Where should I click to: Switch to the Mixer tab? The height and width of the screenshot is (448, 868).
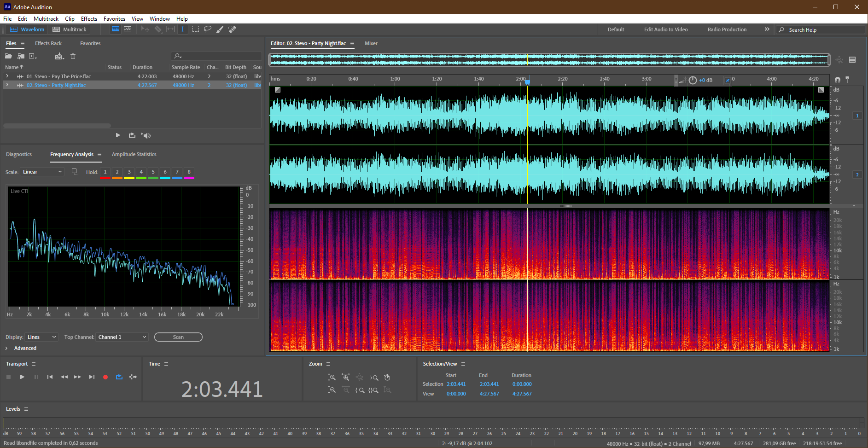pos(371,43)
